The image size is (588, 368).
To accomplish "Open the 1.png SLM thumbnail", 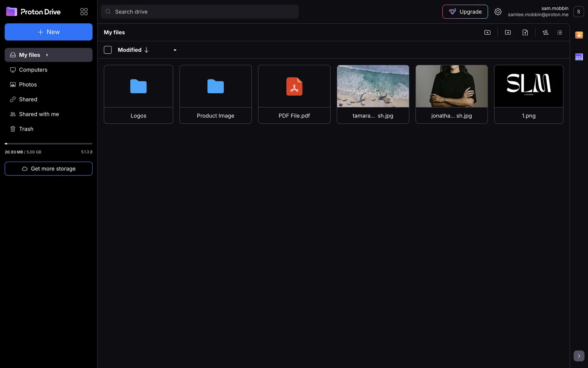I will coord(528,86).
